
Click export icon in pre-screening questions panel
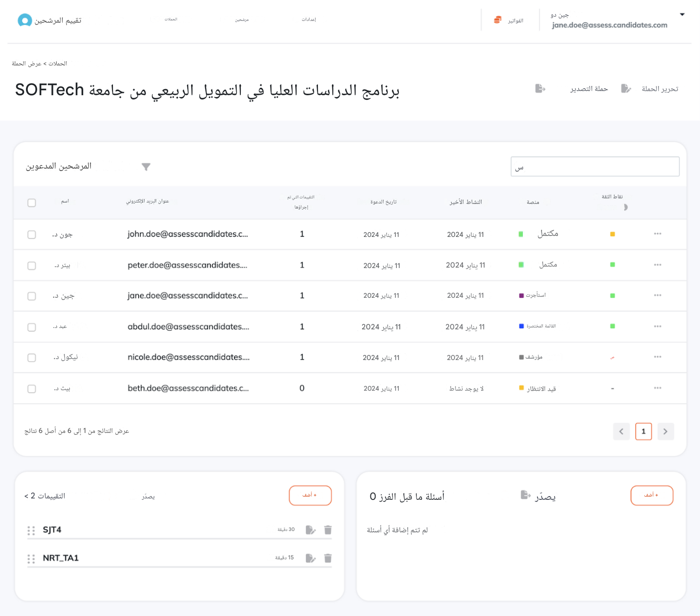click(526, 495)
